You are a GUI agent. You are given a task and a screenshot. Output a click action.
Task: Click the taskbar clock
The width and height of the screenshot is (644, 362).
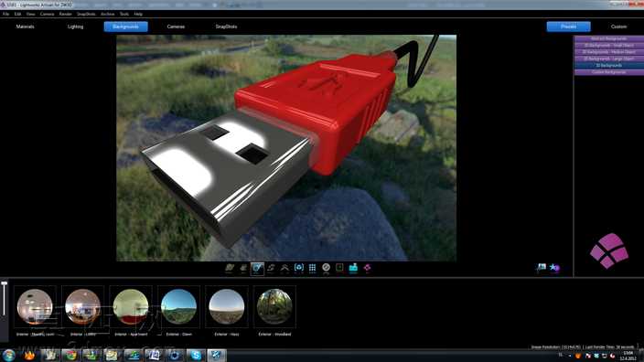[628, 356]
